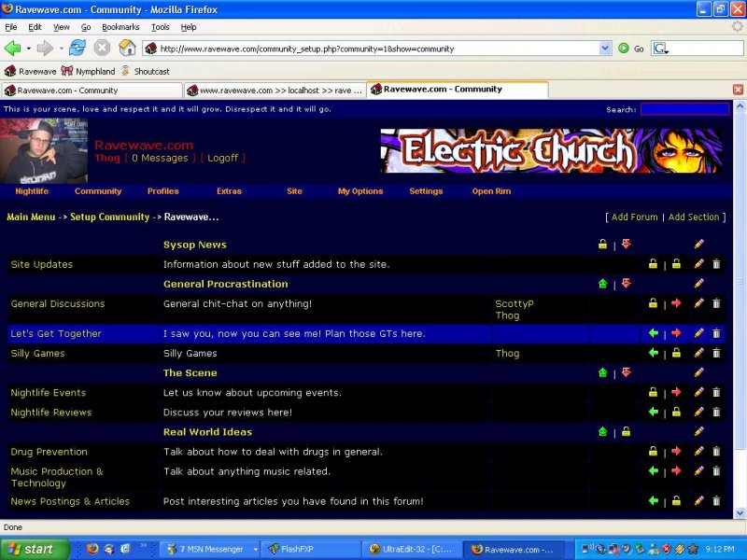This screenshot has height=560, width=747.
Task: Click green left arrow in Music Production row
Action: [653, 471]
